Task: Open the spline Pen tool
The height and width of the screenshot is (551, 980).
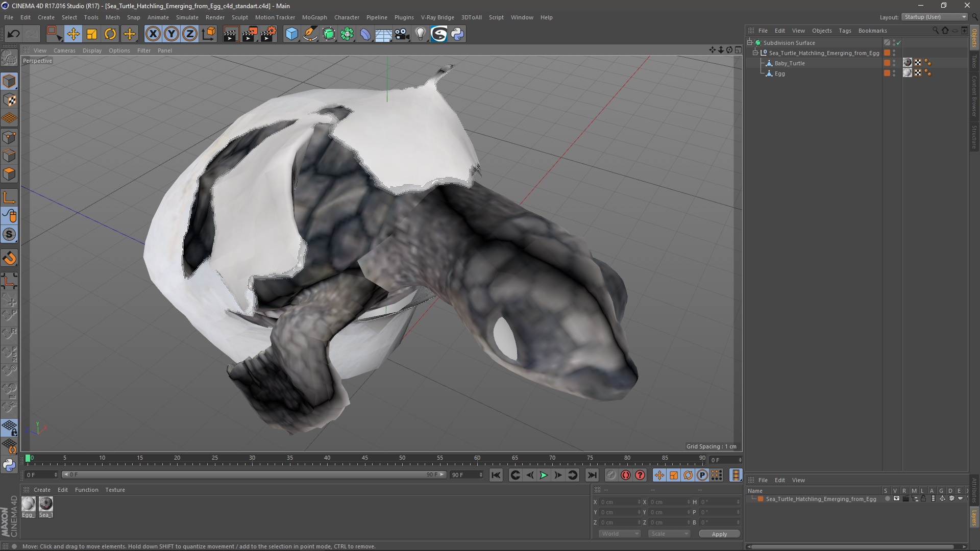Action: (310, 34)
